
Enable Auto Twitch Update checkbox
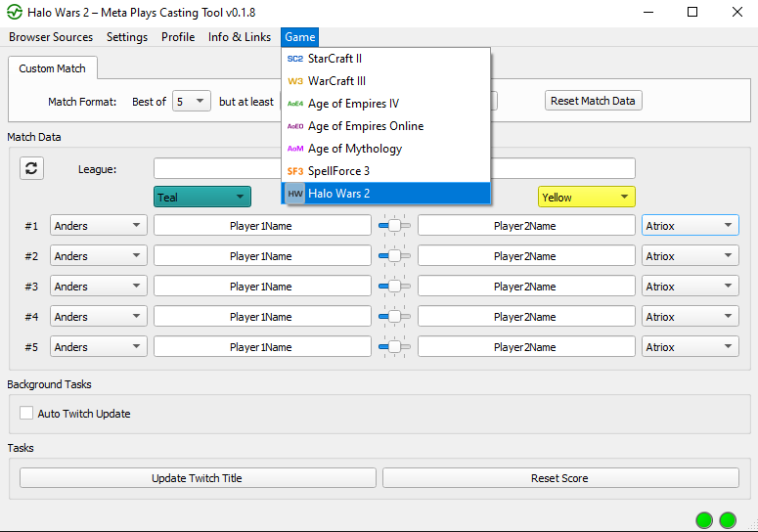[x=27, y=414]
